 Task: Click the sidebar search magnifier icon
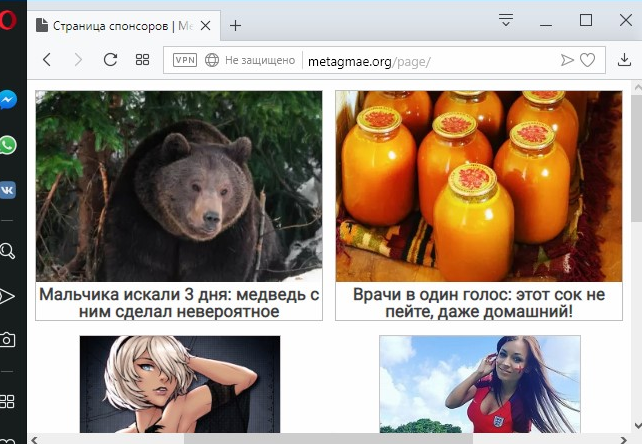coord(8,251)
